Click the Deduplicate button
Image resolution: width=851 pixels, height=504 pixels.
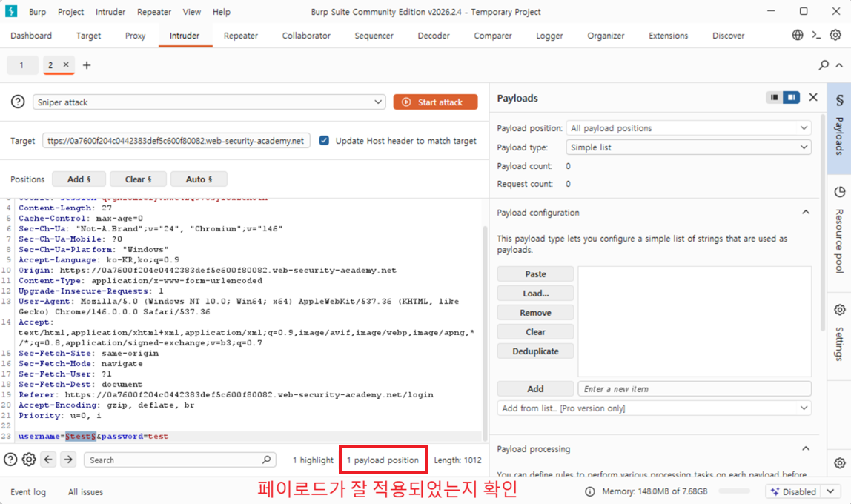click(535, 351)
